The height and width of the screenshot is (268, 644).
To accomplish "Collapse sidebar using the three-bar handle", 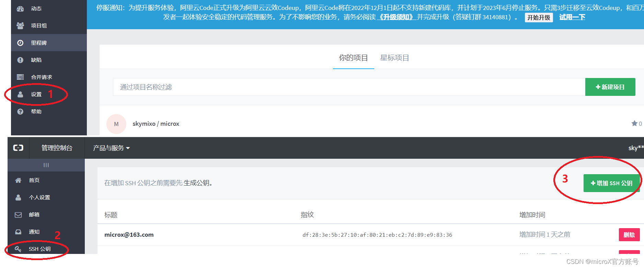I will 46,165.
